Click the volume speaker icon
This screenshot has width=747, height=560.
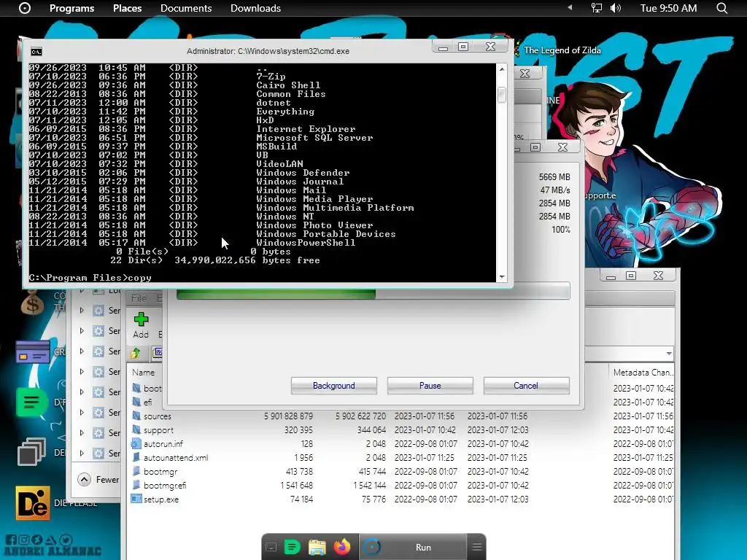616,8
